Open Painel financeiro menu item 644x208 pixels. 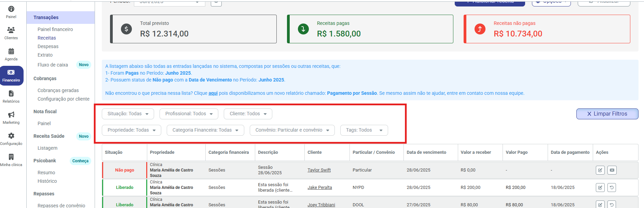[x=55, y=29]
